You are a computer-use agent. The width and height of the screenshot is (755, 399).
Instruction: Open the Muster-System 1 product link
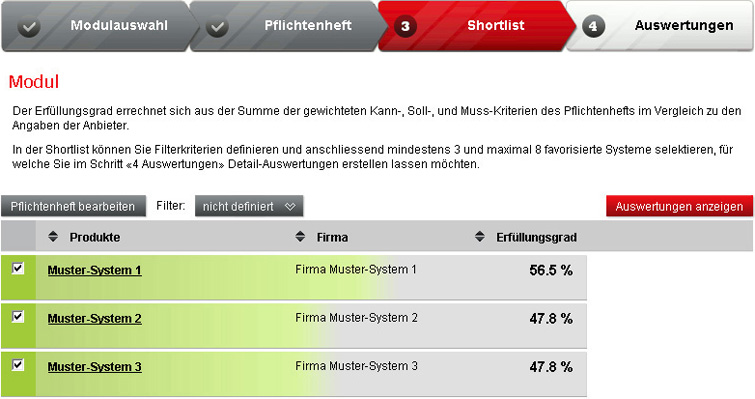(94, 270)
